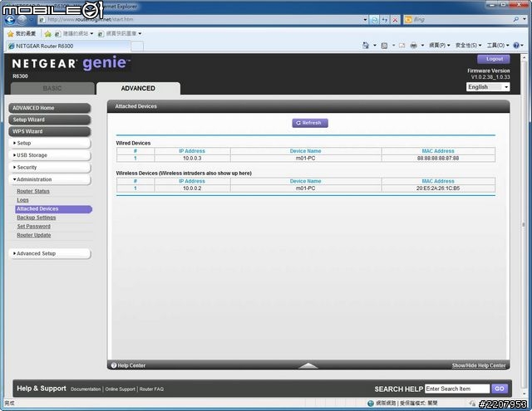
Task: Click the browser Back arrow button
Action: click(x=10, y=20)
